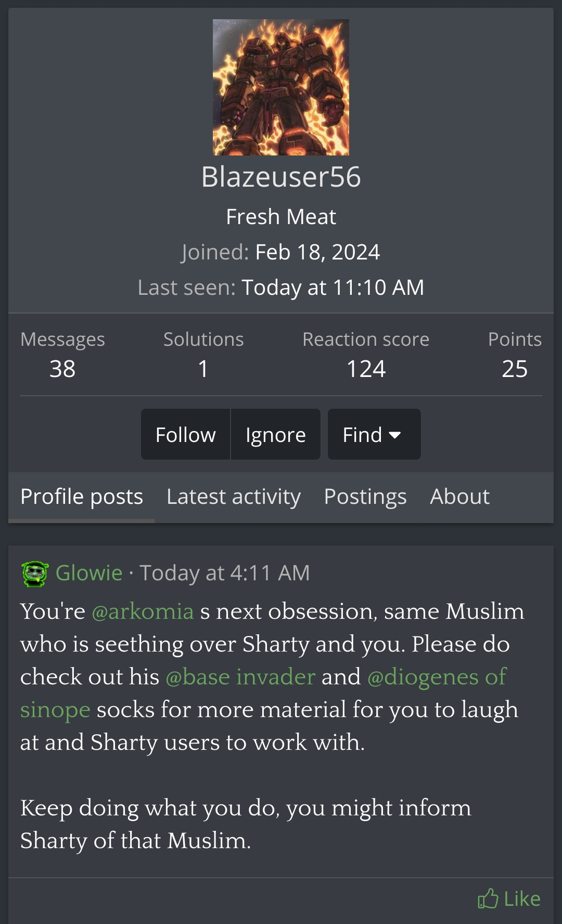
Task: Visit the @base invader mention
Action: (240, 677)
